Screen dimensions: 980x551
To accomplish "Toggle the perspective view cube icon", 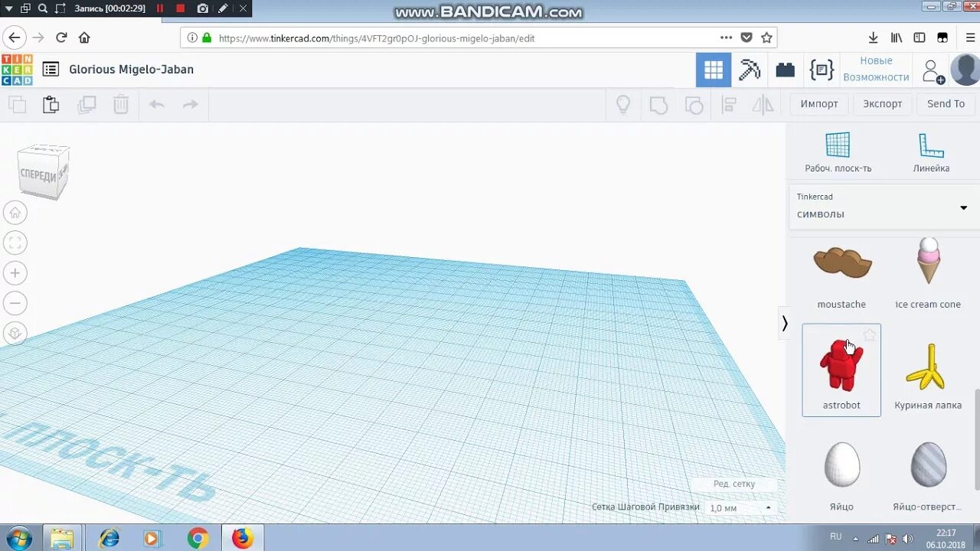I will click(x=15, y=334).
